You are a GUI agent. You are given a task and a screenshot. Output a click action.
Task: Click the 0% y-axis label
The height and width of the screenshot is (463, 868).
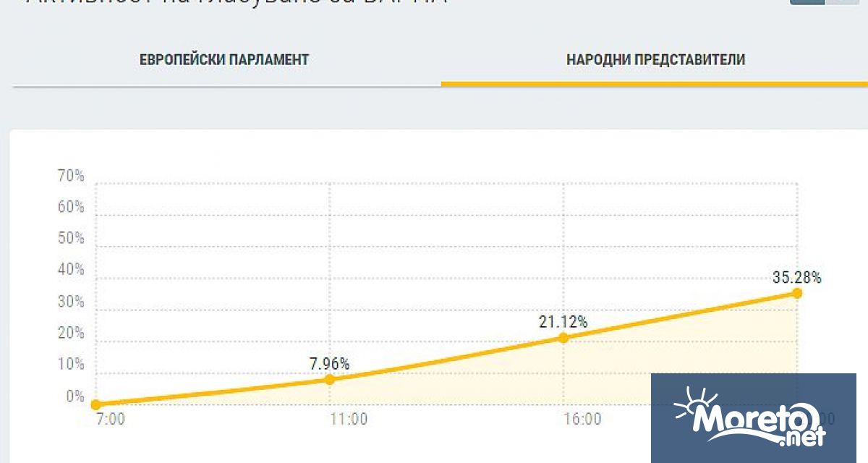click(x=75, y=396)
